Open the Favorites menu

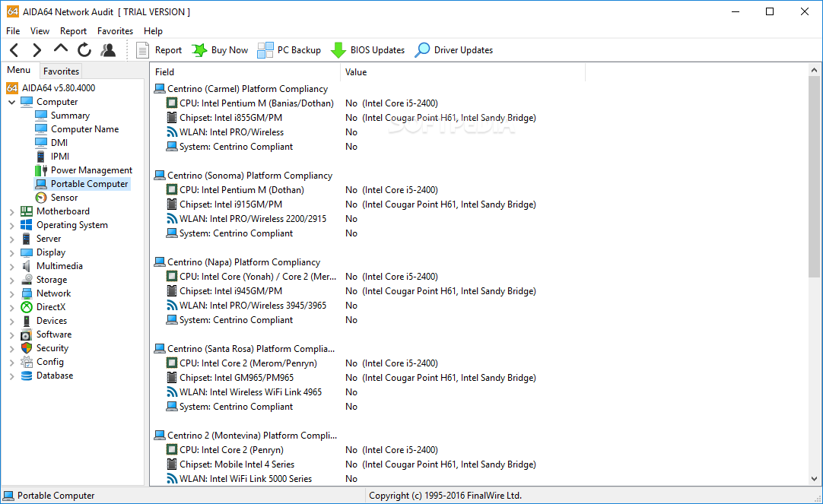(x=115, y=31)
